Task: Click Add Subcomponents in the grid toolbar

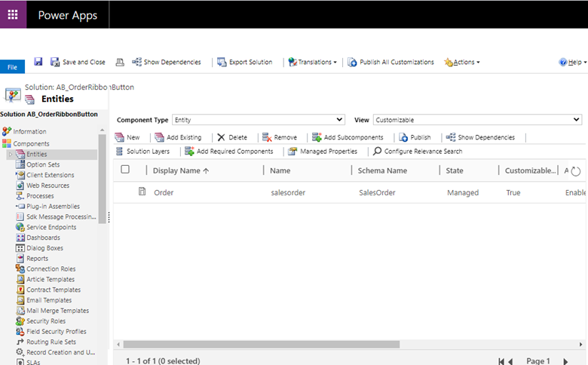Action: click(348, 137)
